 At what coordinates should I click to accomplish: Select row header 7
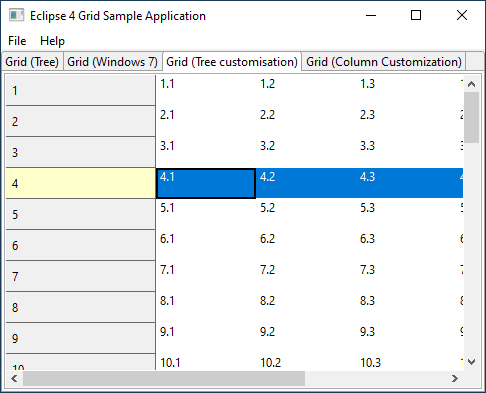click(x=81, y=276)
